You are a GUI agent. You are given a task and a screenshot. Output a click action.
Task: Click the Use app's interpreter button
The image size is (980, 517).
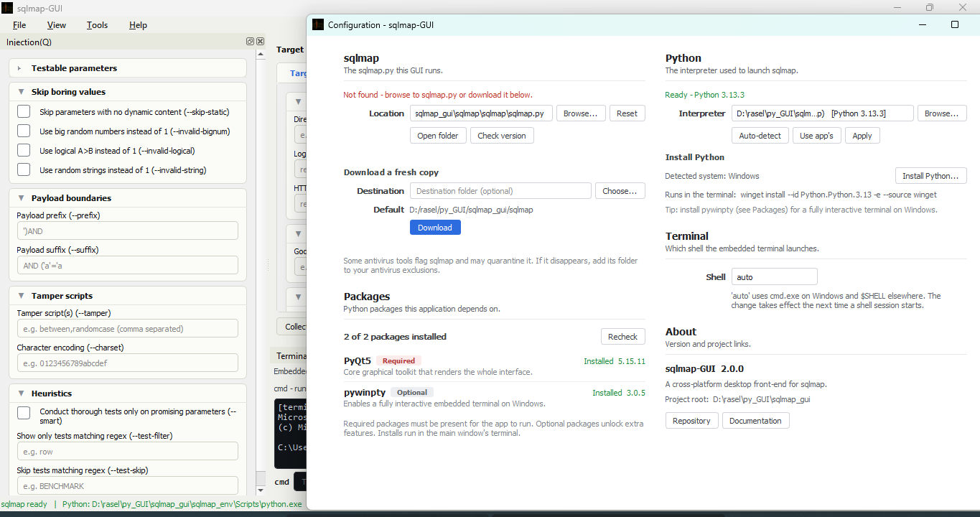click(x=817, y=136)
